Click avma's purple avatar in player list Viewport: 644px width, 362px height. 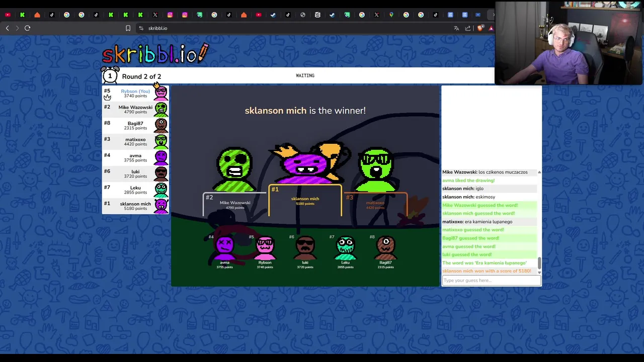pos(161,157)
